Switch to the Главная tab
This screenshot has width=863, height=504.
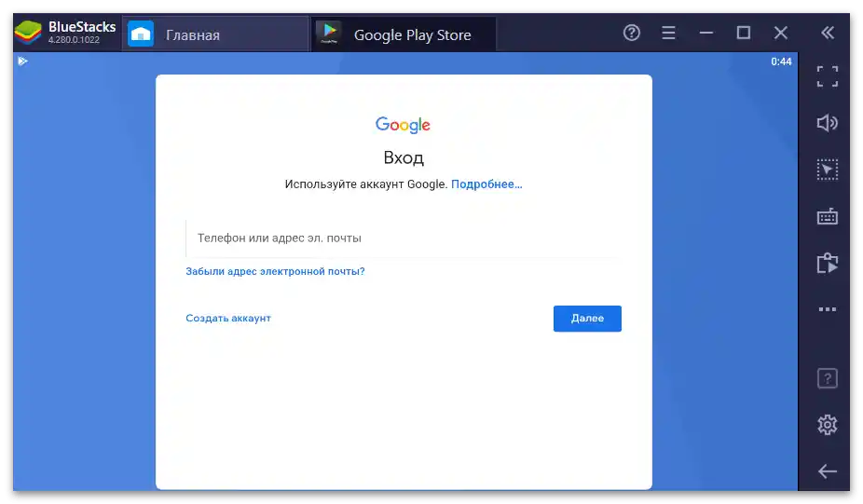click(x=215, y=34)
